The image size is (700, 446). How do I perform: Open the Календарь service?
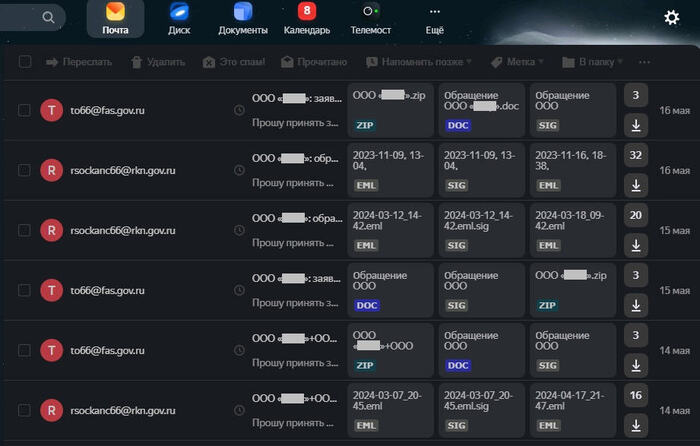(307, 19)
